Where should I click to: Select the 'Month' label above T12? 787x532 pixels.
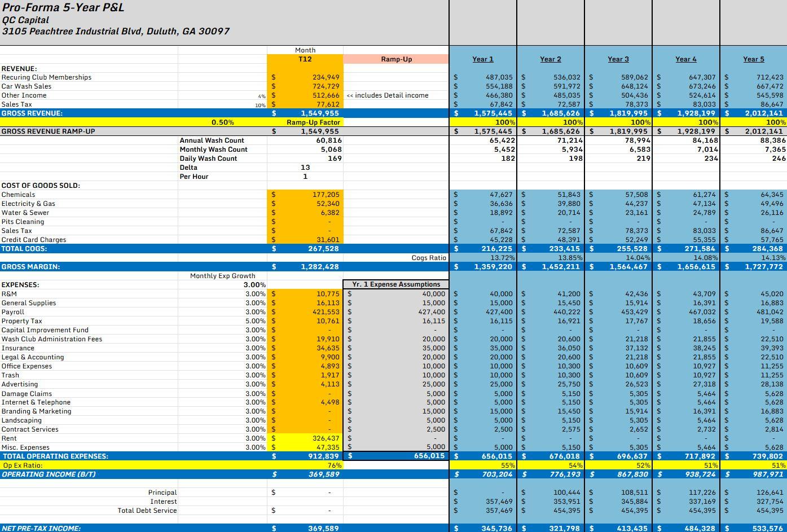pyautogui.click(x=305, y=50)
